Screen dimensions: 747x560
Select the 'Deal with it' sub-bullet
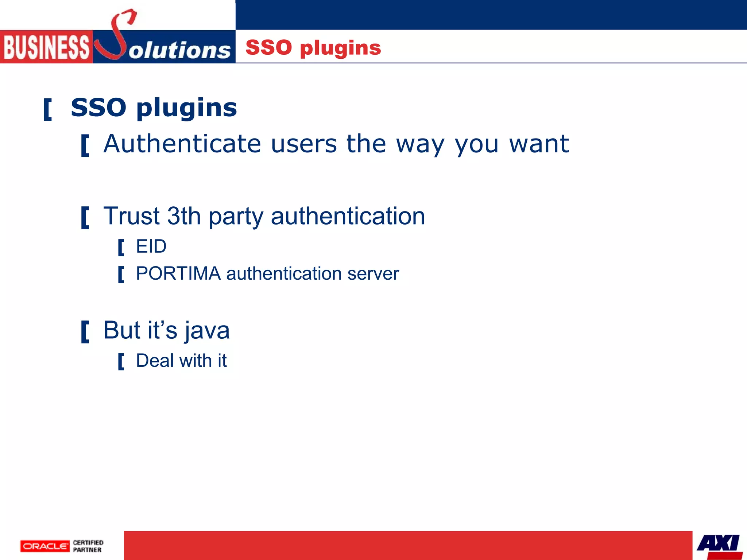click(181, 361)
